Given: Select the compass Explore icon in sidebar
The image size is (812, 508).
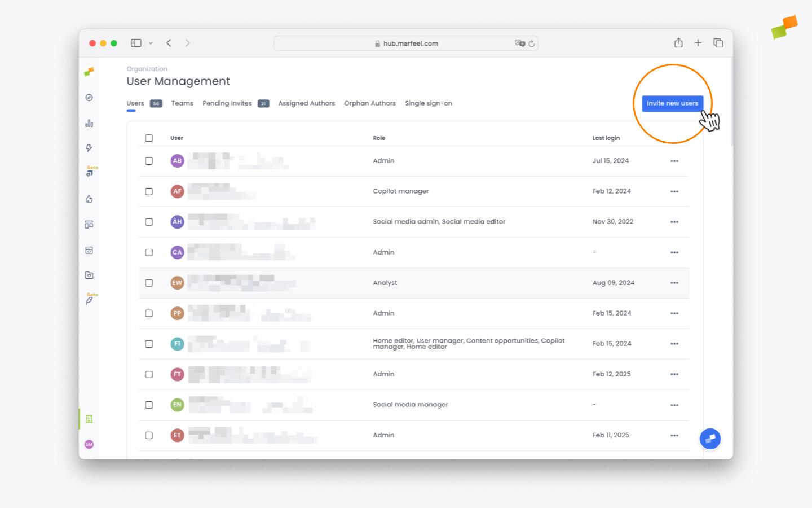Looking at the screenshot, I should coord(89,97).
